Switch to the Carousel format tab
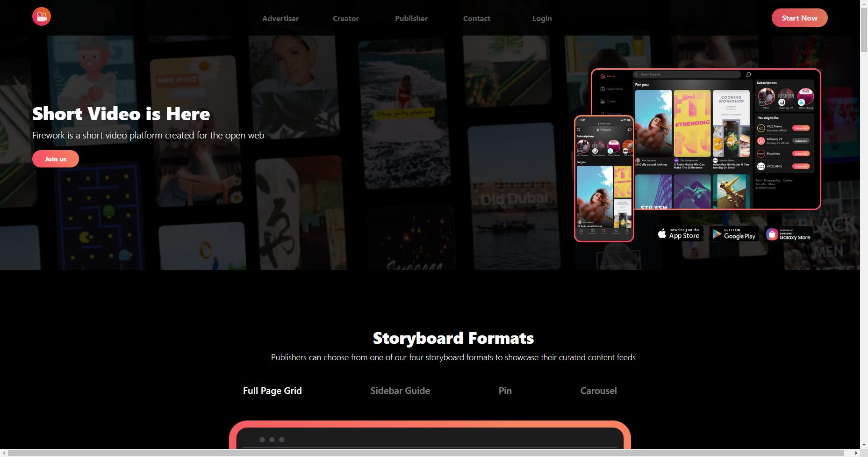Viewport: 868px width, 457px height. tap(599, 391)
